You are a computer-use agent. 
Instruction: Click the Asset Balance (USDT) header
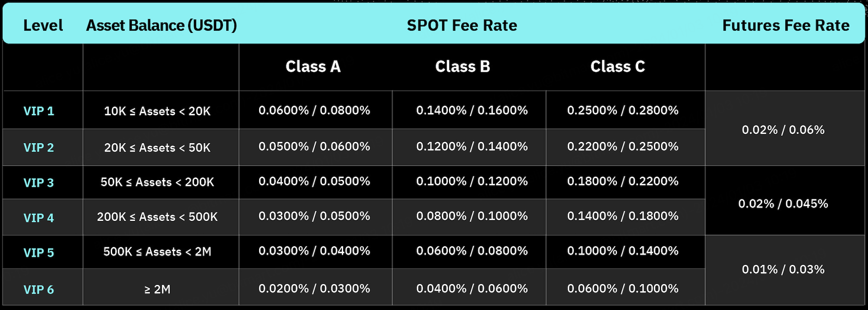(161, 25)
